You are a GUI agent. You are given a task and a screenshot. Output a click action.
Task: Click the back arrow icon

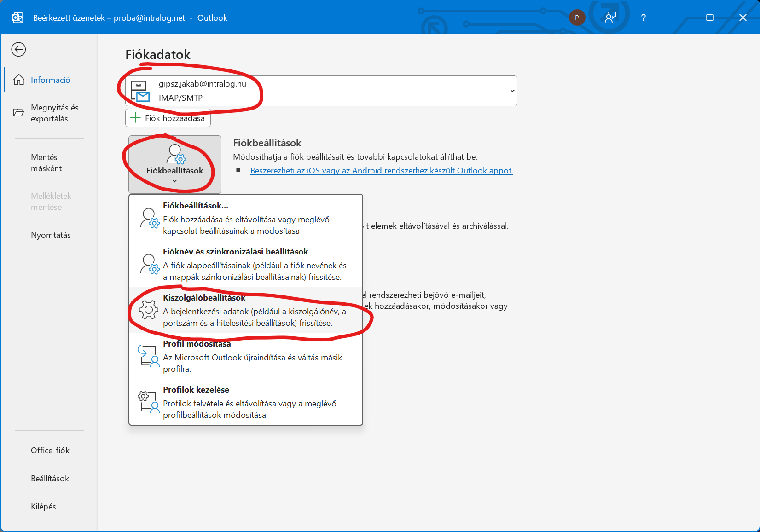tap(18, 49)
